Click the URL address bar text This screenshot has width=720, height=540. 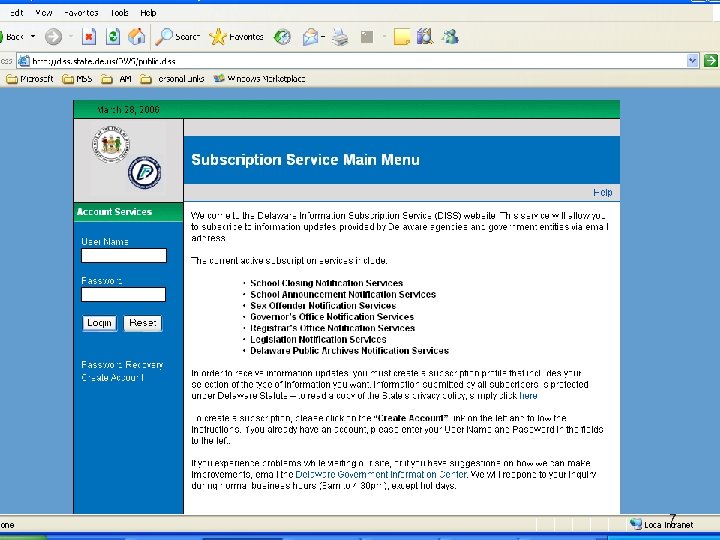(104, 61)
